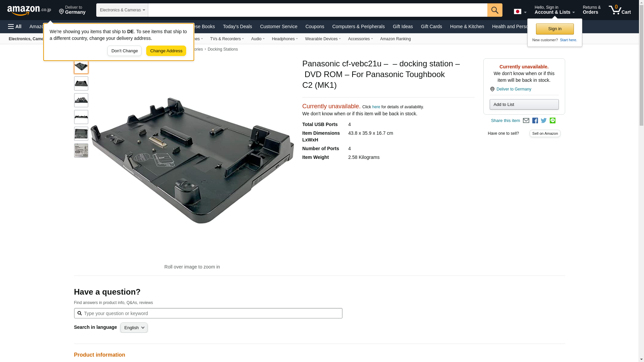The width and height of the screenshot is (644, 362).
Task: Select the second product thumbnail image
Action: (81, 83)
